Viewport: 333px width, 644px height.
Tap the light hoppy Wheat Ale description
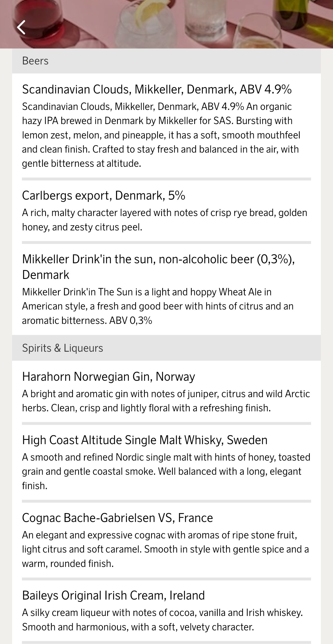pos(158,306)
